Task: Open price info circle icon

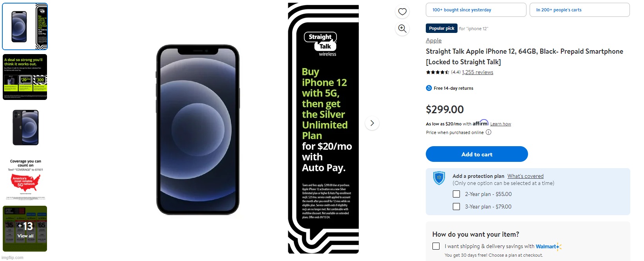Action: click(488, 132)
